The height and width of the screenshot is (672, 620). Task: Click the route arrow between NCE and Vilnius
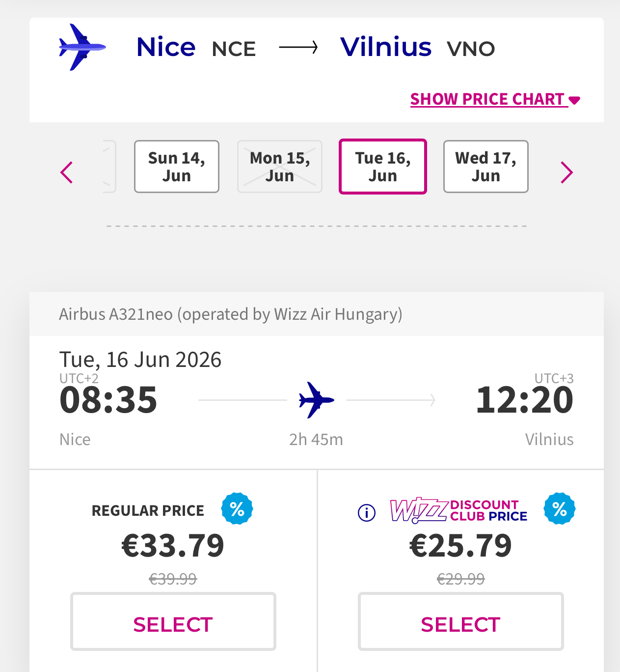point(298,48)
